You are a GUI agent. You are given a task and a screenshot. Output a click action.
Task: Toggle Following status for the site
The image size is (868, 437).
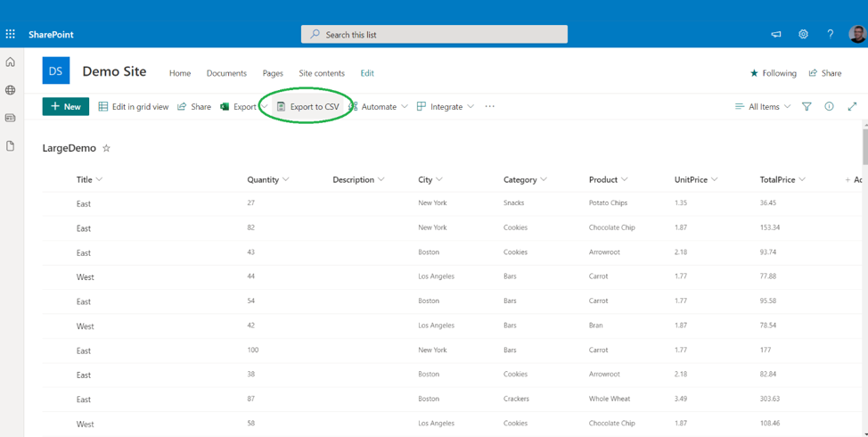[x=773, y=73]
